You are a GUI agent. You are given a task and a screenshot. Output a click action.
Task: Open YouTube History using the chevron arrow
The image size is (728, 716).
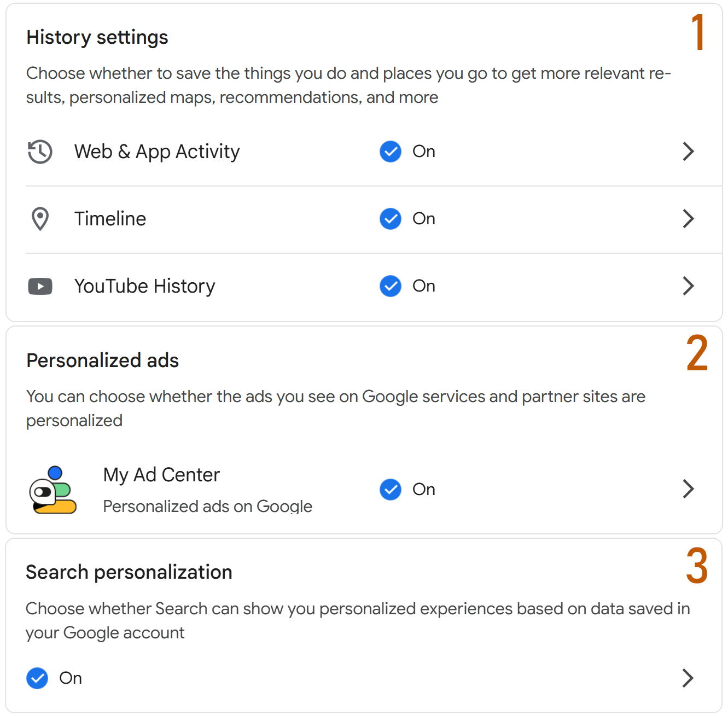pos(689,286)
